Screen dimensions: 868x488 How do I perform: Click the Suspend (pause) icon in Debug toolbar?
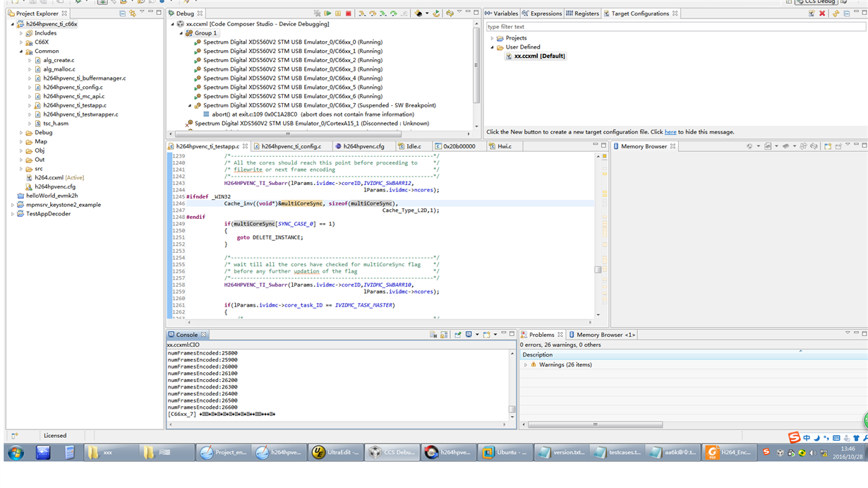pos(338,13)
